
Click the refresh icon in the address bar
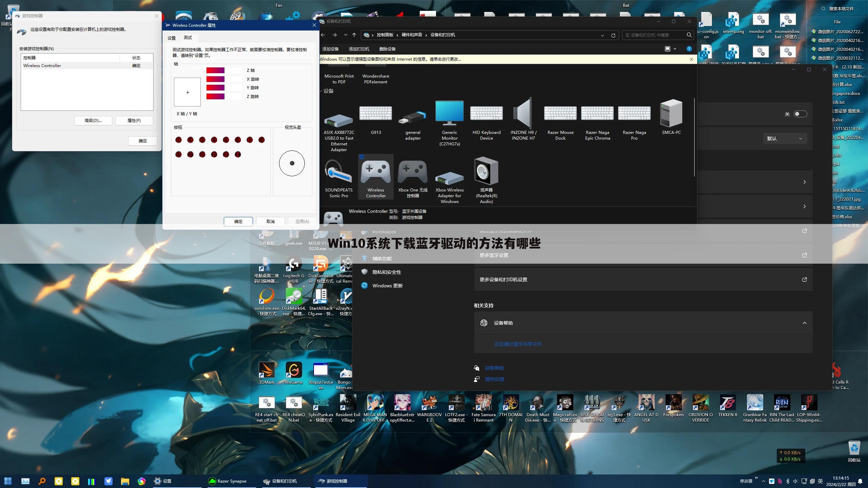point(613,35)
